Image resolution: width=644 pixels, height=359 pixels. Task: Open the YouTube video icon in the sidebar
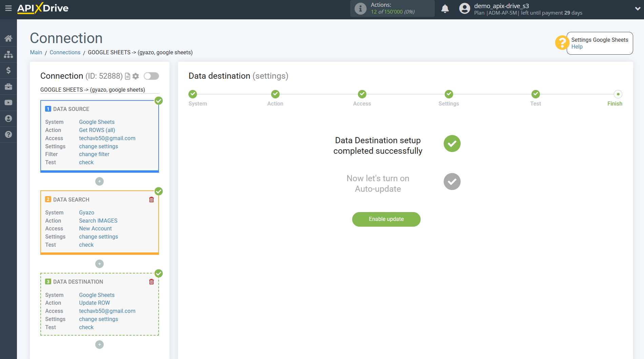(x=8, y=102)
